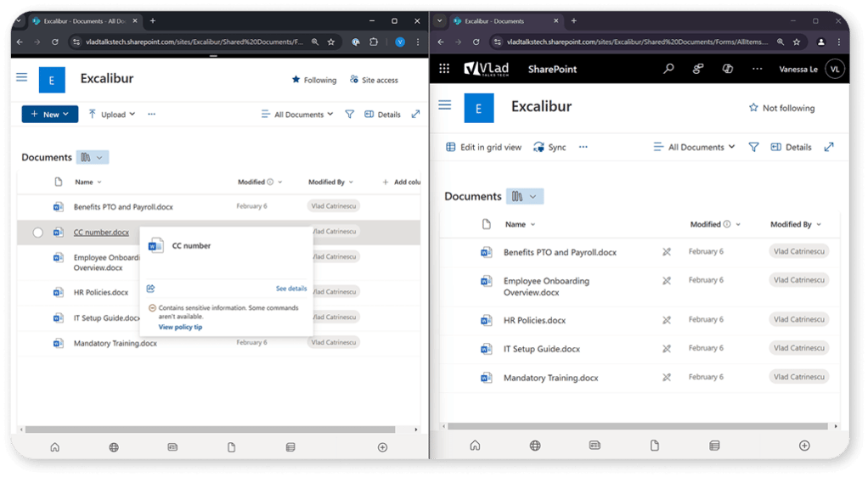Open more commands ellipsis next to Upload

152,114
